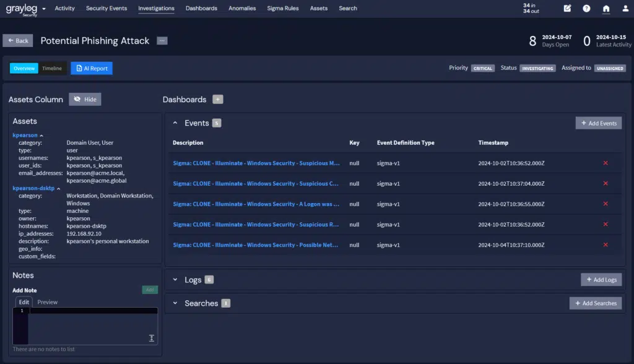
Task: Open the user profile icon
Action: pyautogui.click(x=625, y=9)
